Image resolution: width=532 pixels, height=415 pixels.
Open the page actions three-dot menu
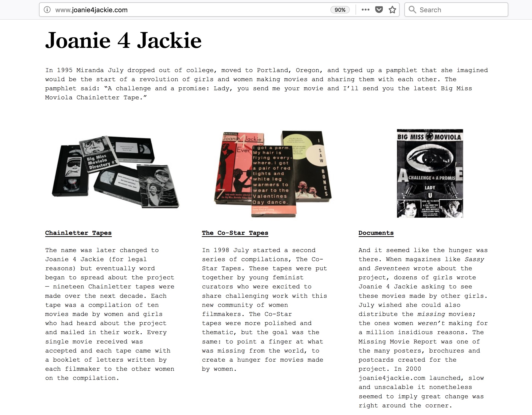(365, 10)
